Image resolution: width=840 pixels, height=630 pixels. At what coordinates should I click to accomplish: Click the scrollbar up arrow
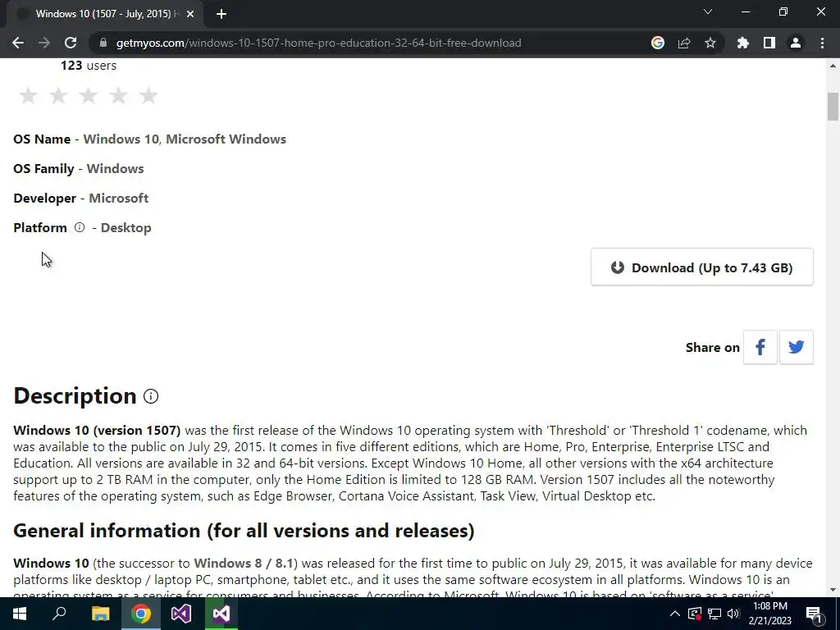pos(833,66)
